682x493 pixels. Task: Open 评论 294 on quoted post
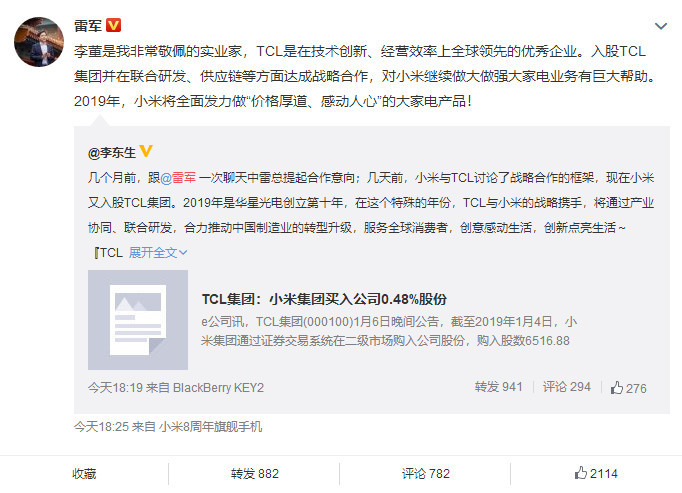click(x=567, y=387)
